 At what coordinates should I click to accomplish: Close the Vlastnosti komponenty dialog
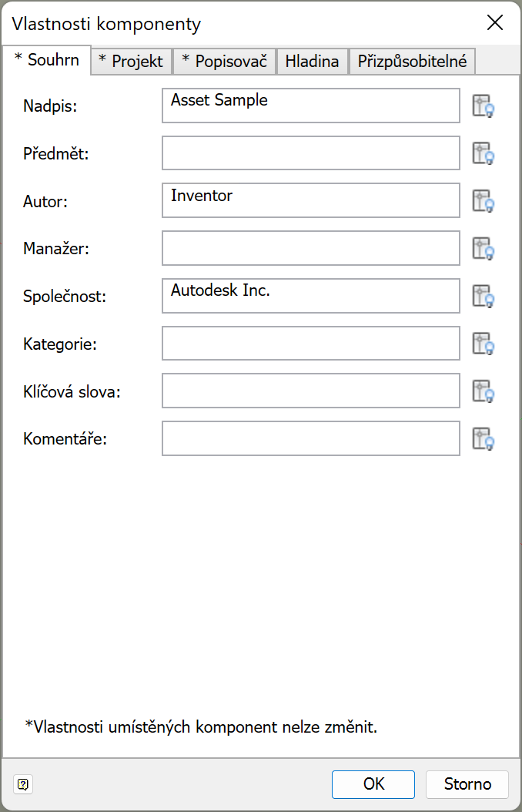pos(495,22)
